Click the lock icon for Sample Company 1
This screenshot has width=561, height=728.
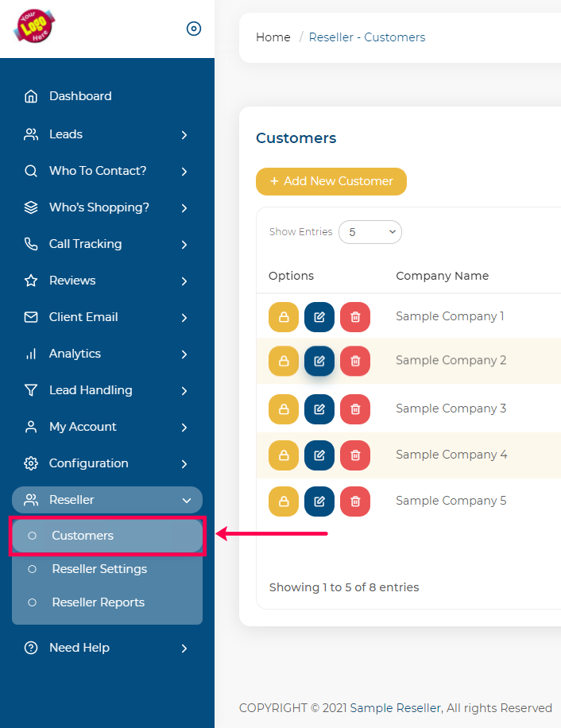tap(284, 317)
